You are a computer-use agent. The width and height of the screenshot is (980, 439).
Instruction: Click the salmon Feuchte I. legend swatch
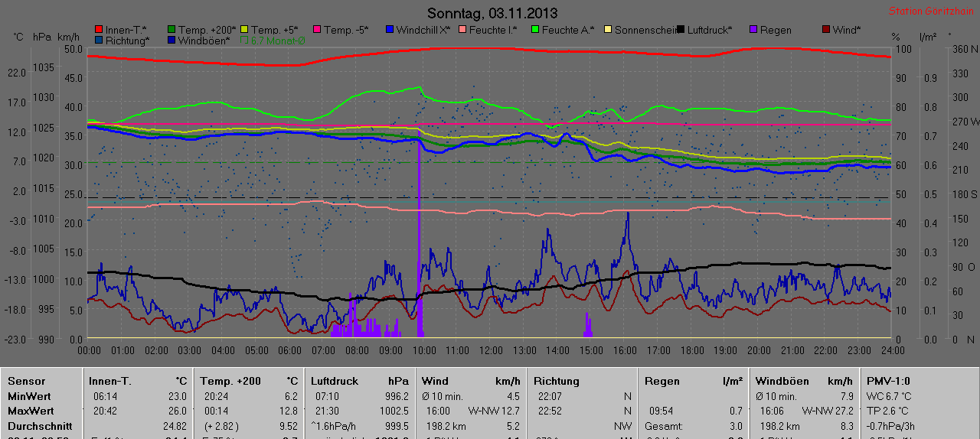coord(462,29)
